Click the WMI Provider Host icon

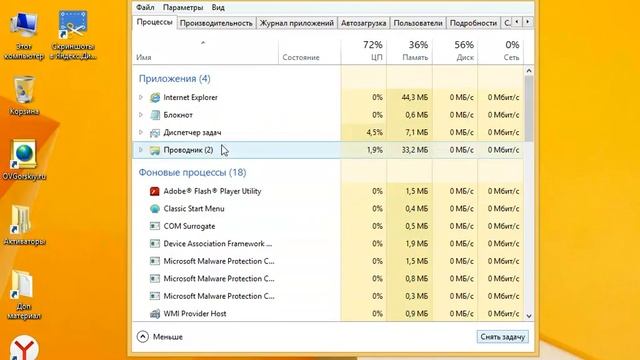pos(155,314)
